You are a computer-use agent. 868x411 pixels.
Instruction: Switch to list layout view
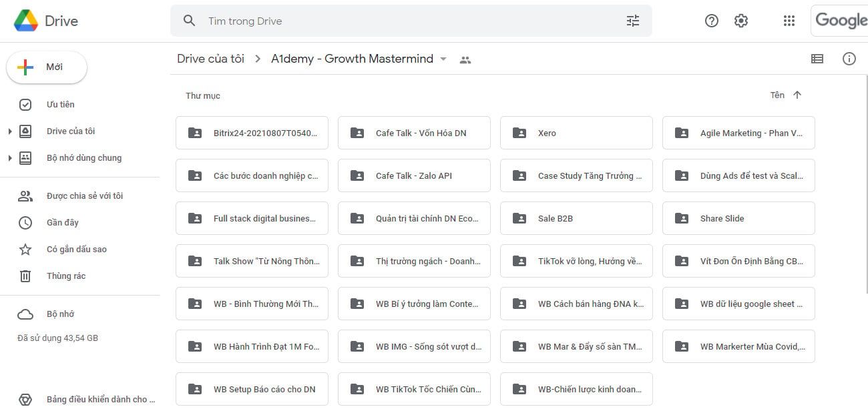(x=817, y=59)
